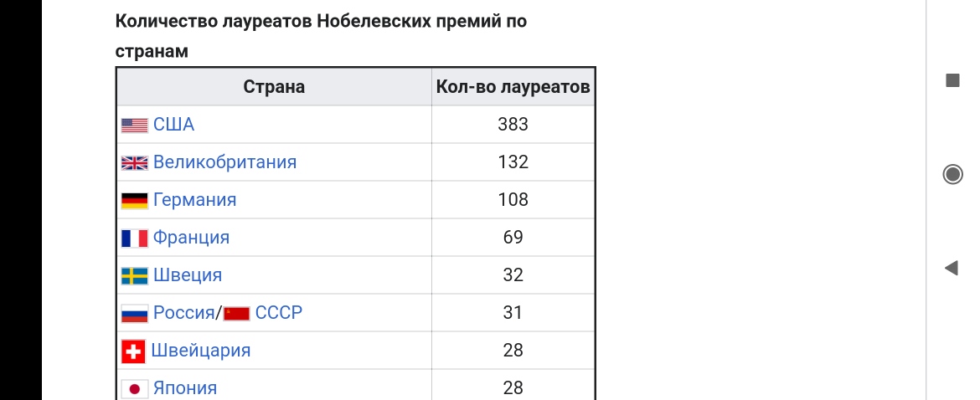Follow the Швеция link

[188, 275]
